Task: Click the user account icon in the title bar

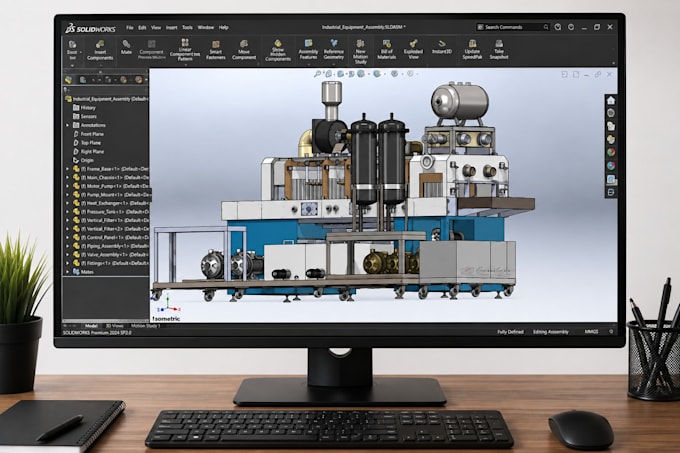Action: click(571, 27)
